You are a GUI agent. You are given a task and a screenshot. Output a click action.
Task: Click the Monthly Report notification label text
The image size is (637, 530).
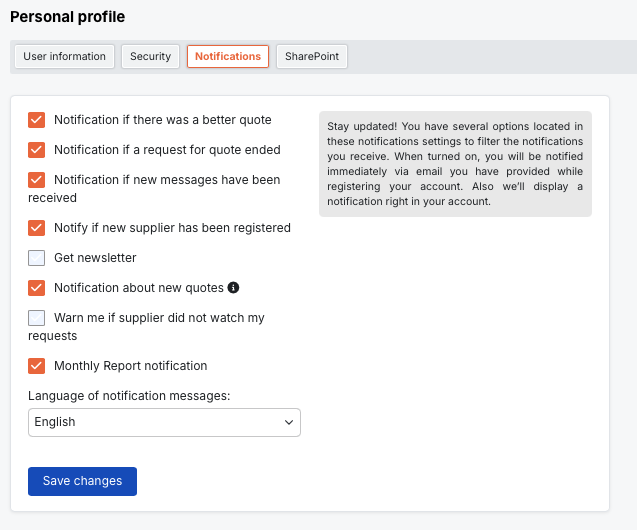pyautogui.click(x=130, y=366)
